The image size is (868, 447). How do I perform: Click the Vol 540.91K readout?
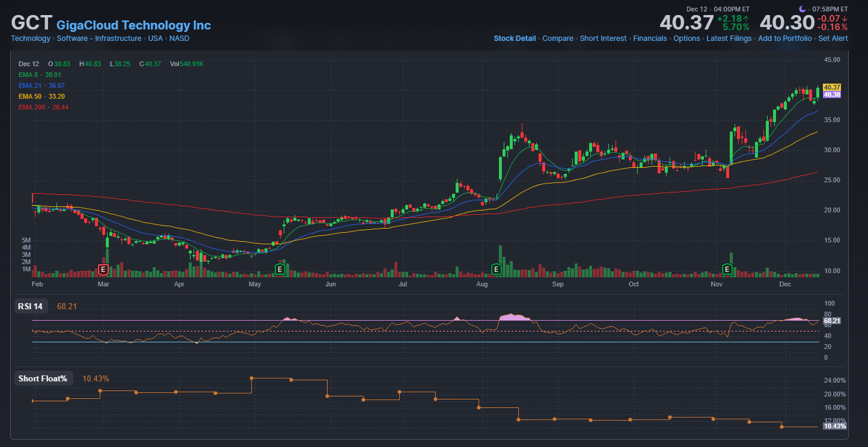187,64
